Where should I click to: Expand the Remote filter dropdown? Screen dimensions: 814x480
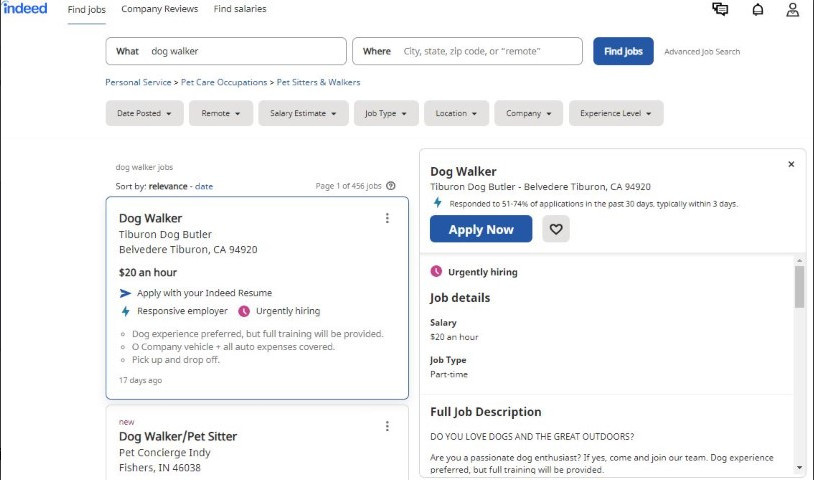(x=221, y=113)
